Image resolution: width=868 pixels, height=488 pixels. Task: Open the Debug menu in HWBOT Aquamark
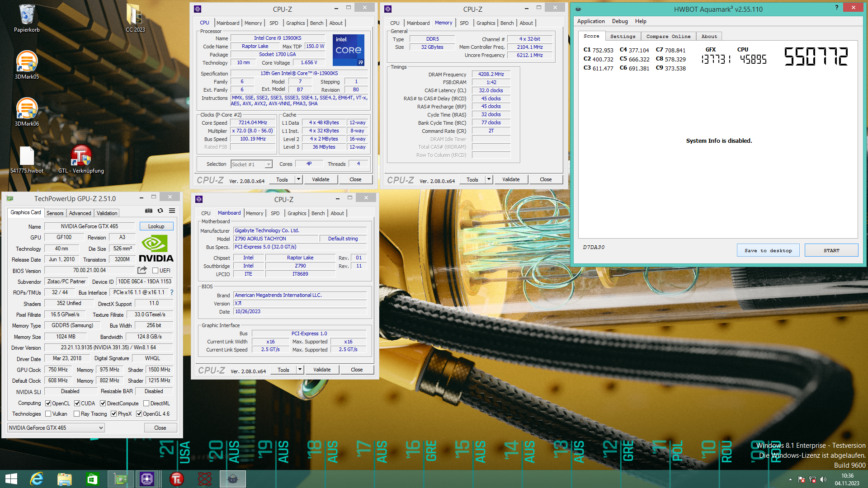point(620,21)
